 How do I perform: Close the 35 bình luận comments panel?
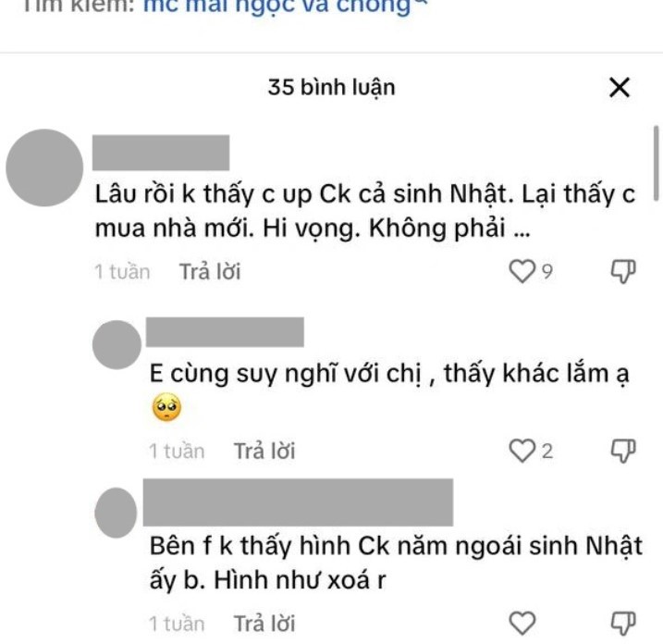(620, 87)
